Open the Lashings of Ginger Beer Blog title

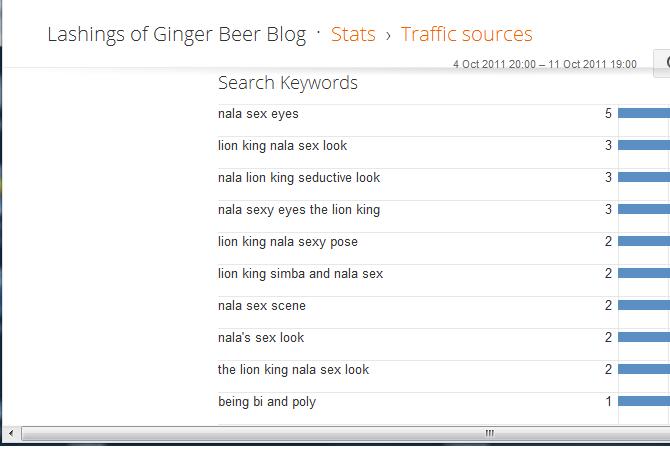(x=177, y=34)
